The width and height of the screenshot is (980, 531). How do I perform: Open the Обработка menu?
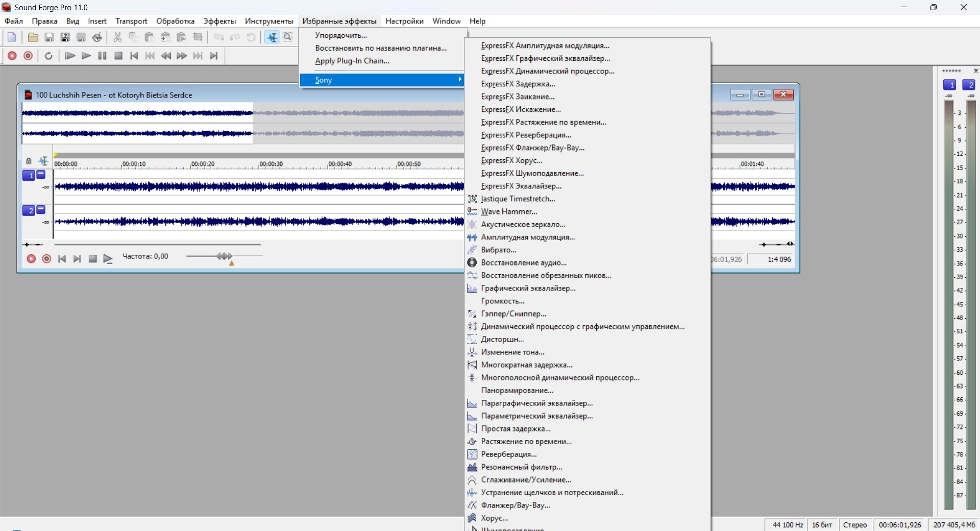[x=176, y=21]
